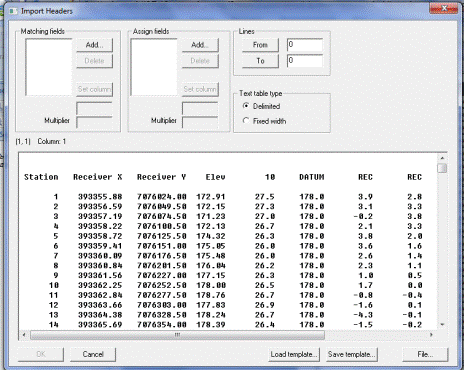Focus column field above Assign Multiplier
Image resolution: width=464 pixels, height=370 pixels.
[200, 108]
